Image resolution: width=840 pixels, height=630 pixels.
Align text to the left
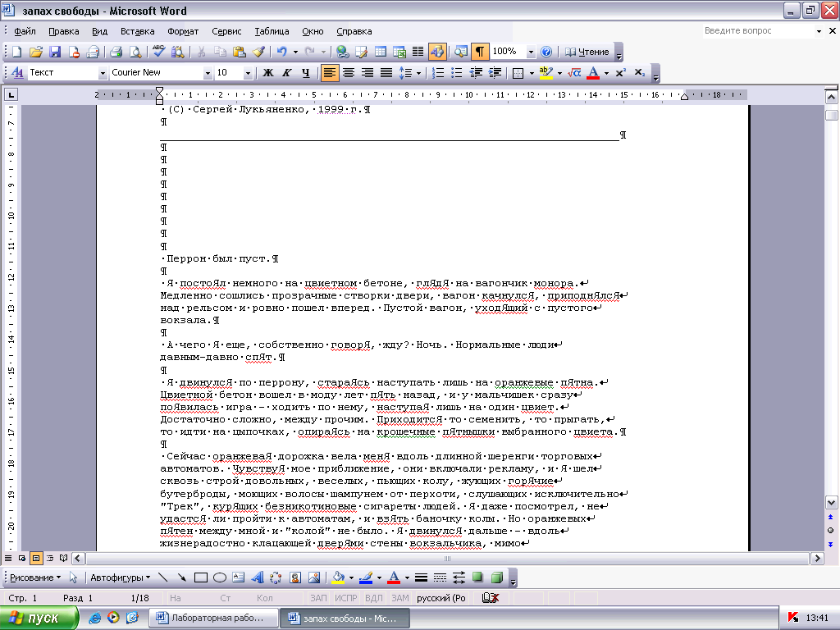[330, 73]
